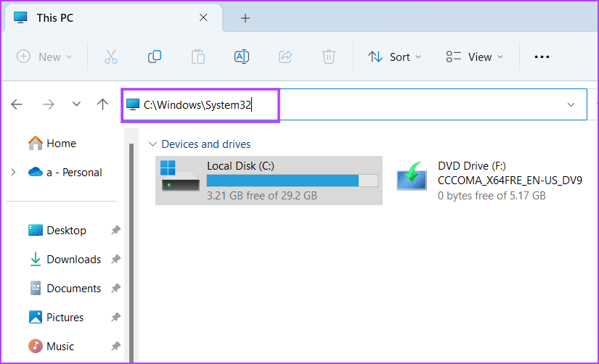This screenshot has height=364, width=599.
Task: Click the pin icon next to Pictures
Action: 115,317
